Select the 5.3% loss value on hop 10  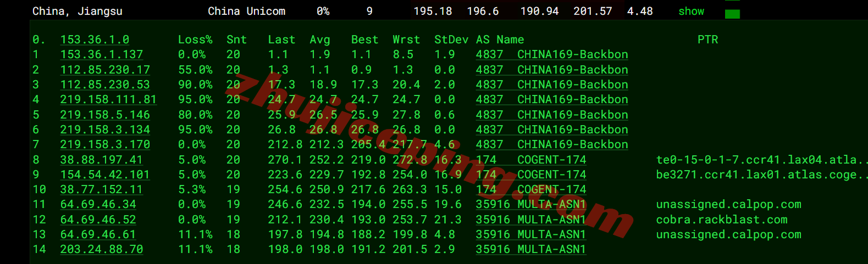[192, 189]
